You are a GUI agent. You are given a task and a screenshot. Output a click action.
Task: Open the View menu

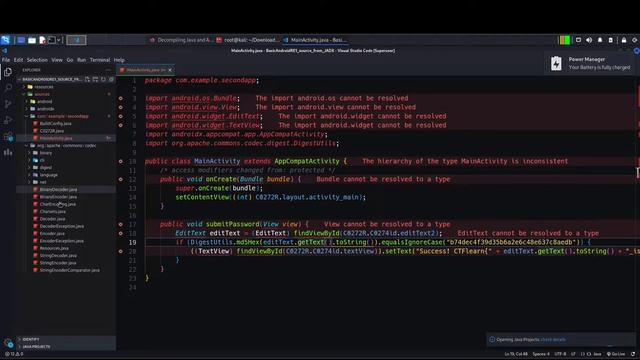(57, 60)
